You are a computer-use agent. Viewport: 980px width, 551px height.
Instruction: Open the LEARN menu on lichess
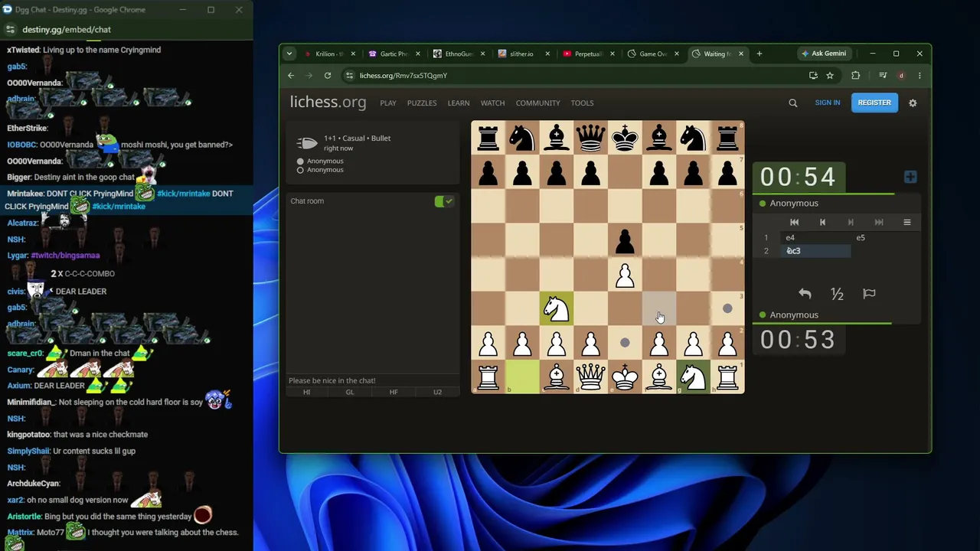pos(459,103)
